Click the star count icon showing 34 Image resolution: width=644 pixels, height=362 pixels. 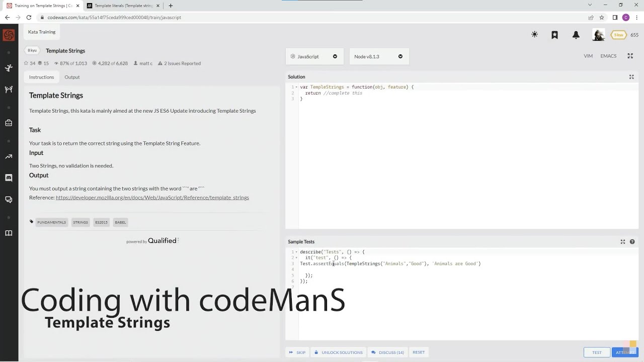26,63
